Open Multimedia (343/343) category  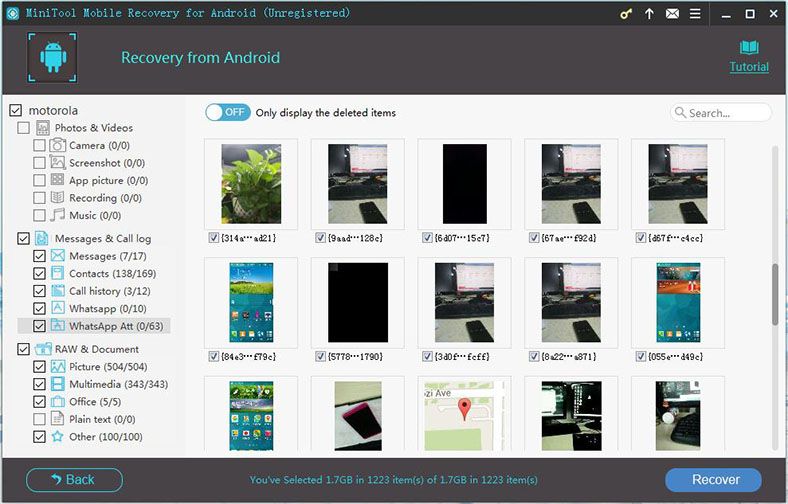point(118,384)
